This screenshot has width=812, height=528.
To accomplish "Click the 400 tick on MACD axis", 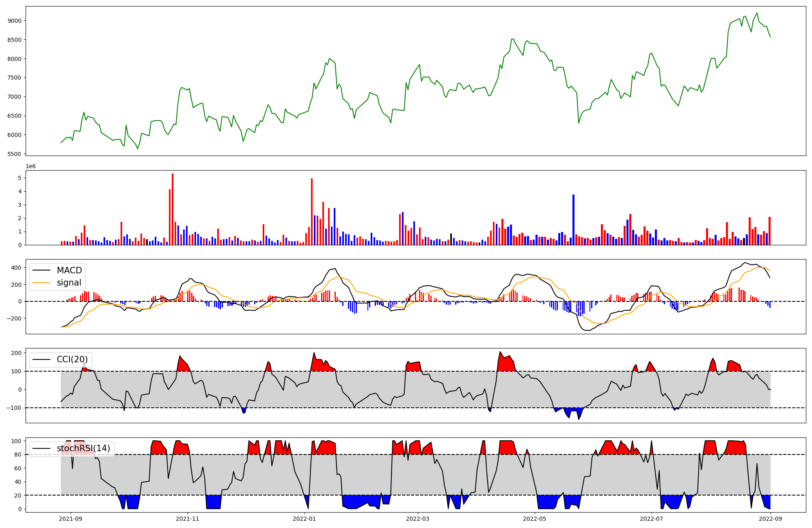I will pos(17,268).
